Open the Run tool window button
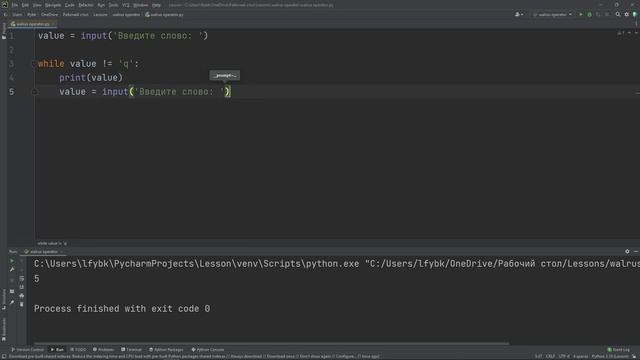This screenshot has width=640, height=360. 57,350
